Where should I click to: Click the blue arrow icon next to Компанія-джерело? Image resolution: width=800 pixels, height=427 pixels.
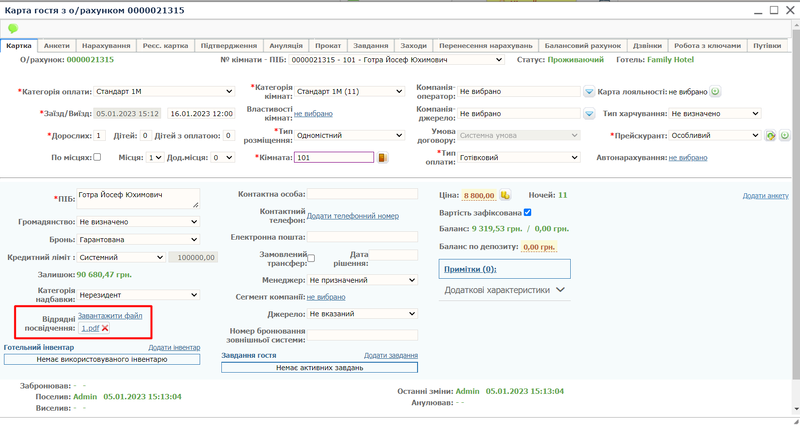589,114
